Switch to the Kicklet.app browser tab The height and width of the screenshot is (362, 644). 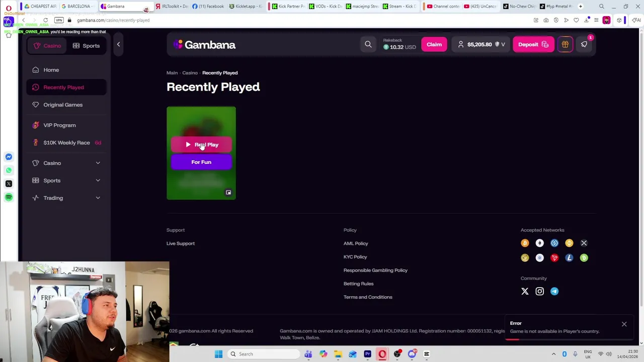click(246, 6)
